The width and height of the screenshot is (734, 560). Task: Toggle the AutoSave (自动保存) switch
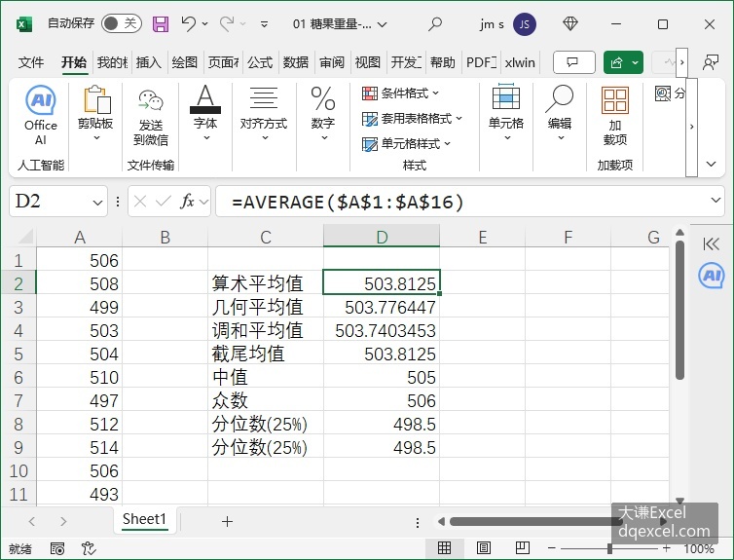coord(122,23)
